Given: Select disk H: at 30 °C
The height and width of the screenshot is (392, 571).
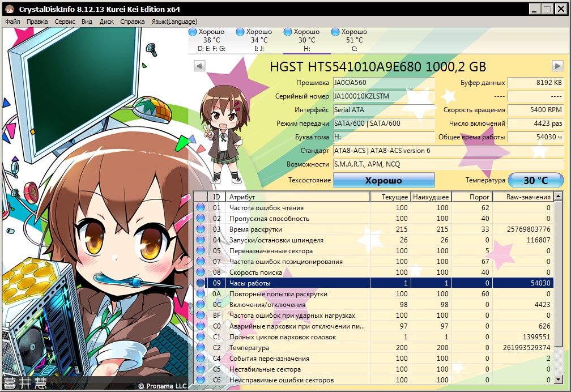Looking at the screenshot, I should (306, 40).
